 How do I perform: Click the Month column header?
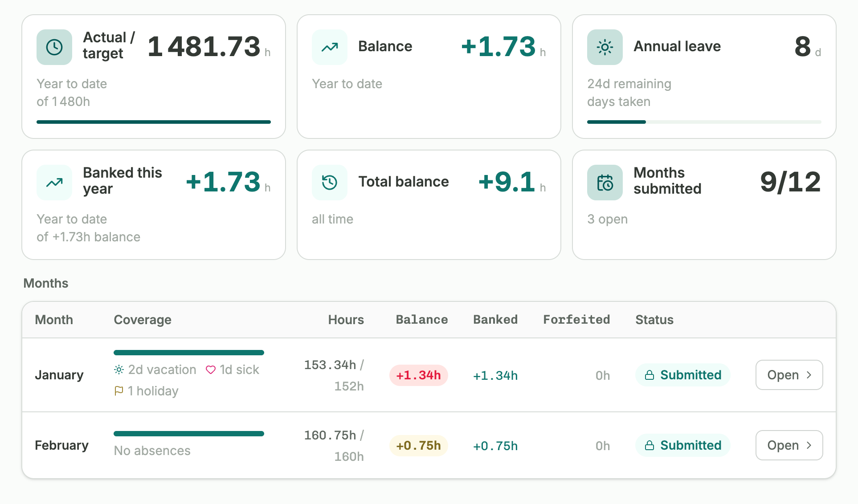pyautogui.click(x=54, y=320)
